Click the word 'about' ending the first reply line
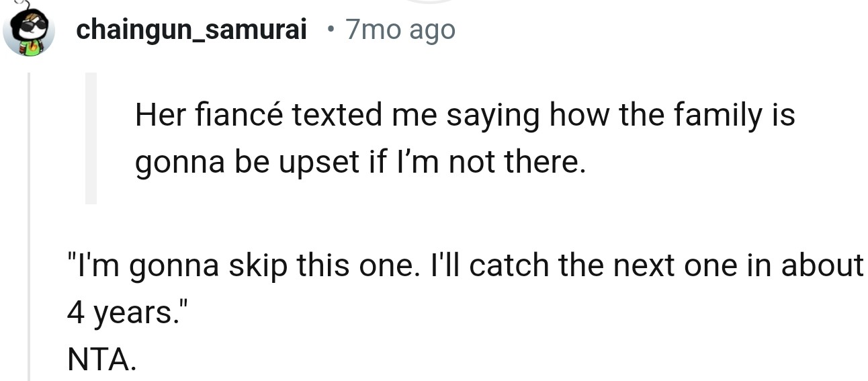 tap(821, 265)
